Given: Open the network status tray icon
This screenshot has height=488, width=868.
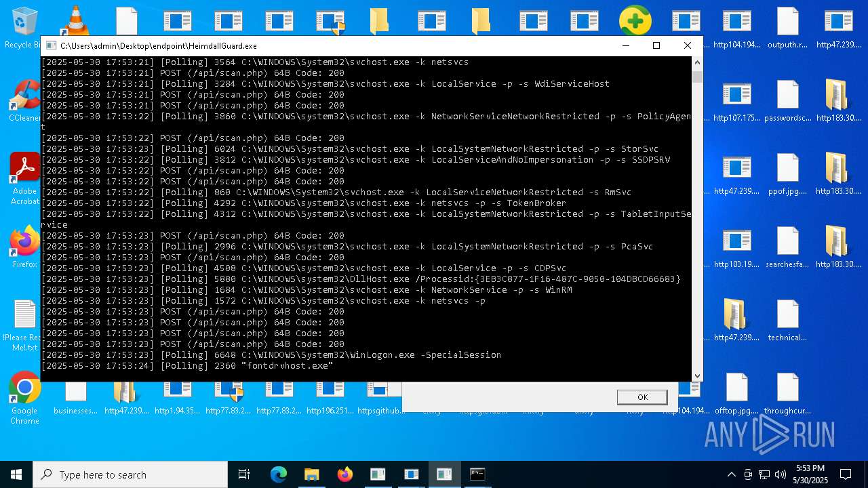Looking at the screenshot, I should point(764,474).
